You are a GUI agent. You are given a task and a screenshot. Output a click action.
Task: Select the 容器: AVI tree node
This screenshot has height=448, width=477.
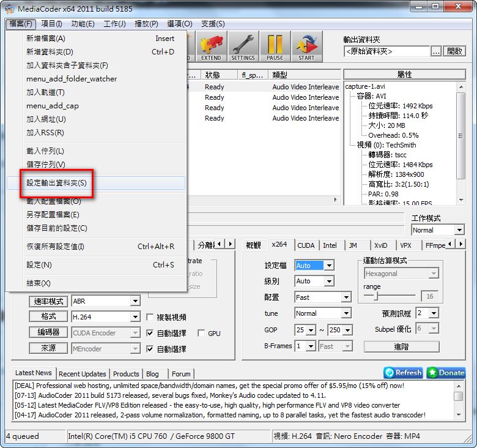coord(371,96)
